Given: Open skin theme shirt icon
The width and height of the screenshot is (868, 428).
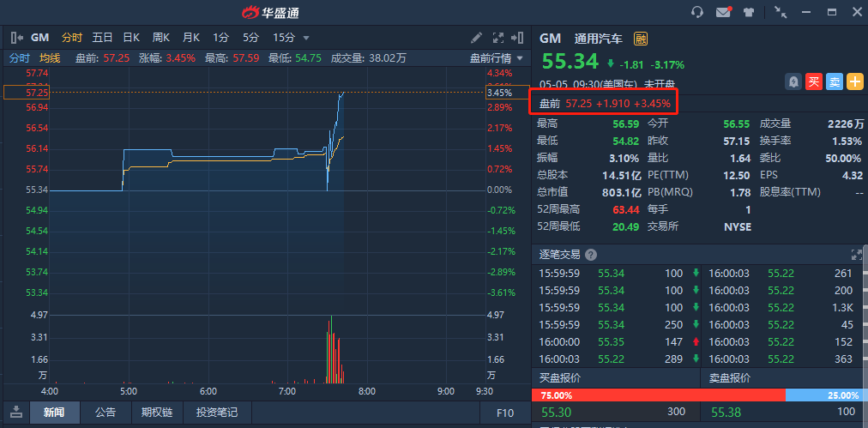Looking at the screenshot, I should point(749,12).
